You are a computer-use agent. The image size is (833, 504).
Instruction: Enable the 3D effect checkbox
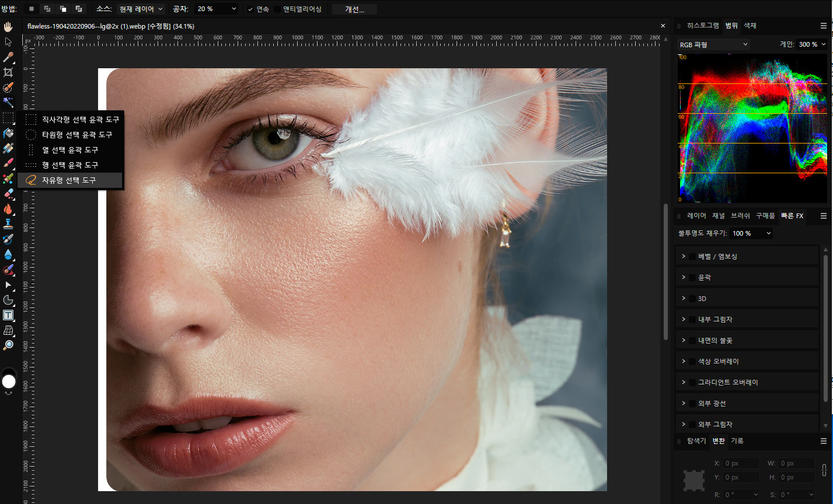tap(692, 299)
